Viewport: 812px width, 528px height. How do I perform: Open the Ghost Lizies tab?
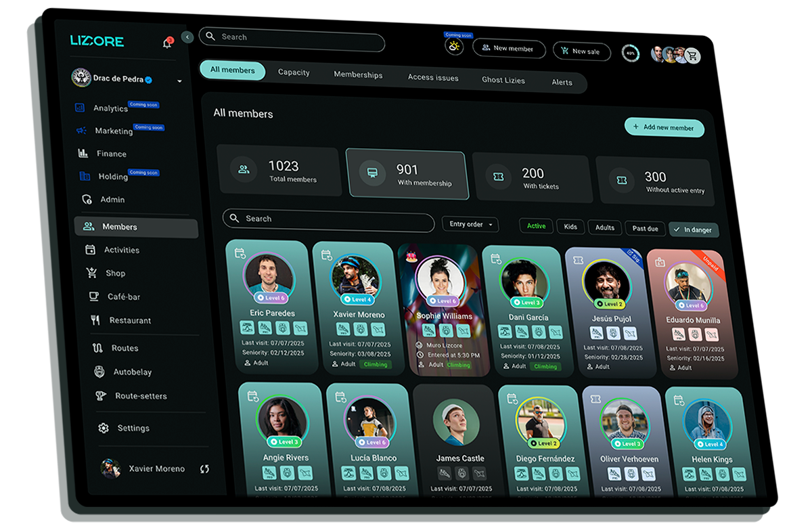[503, 80]
